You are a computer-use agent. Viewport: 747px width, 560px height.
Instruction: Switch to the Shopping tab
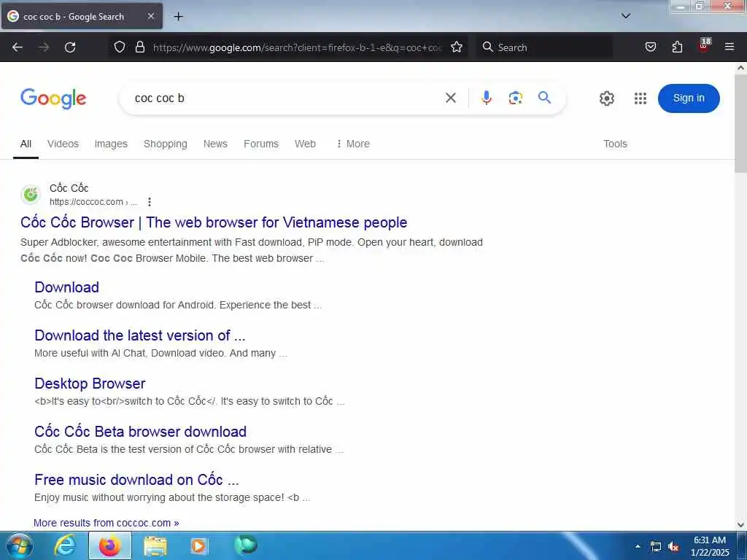pyautogui.click(x=166, y=144)
